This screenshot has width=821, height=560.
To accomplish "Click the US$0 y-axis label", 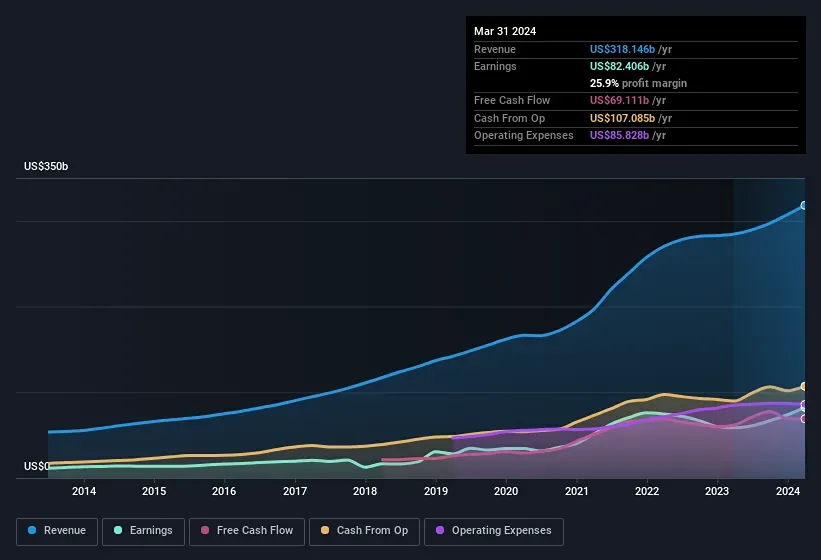I will tap(35, 466).
